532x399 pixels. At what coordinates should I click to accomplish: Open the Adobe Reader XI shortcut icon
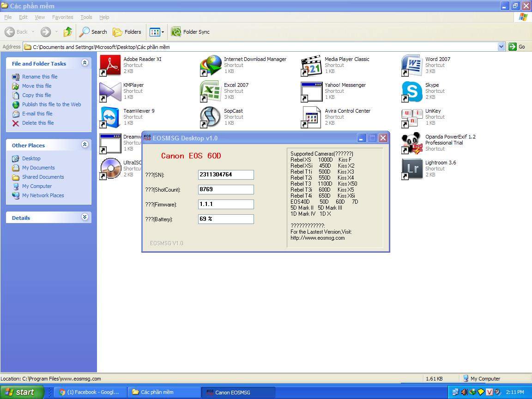[110, 66]
